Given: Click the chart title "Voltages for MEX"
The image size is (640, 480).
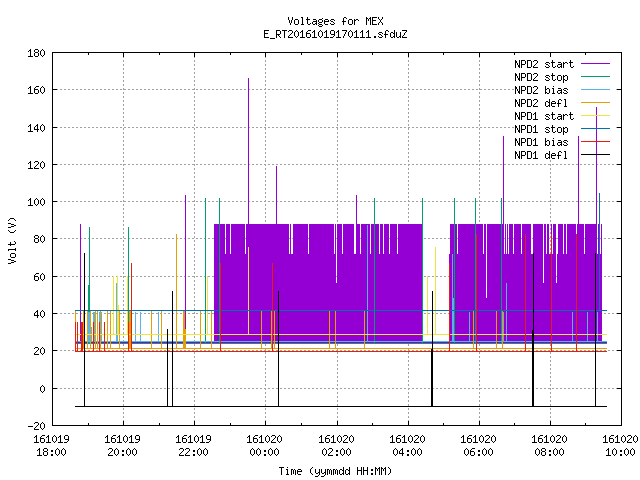Looking at the screenshot, I should (x=335, y=21).
